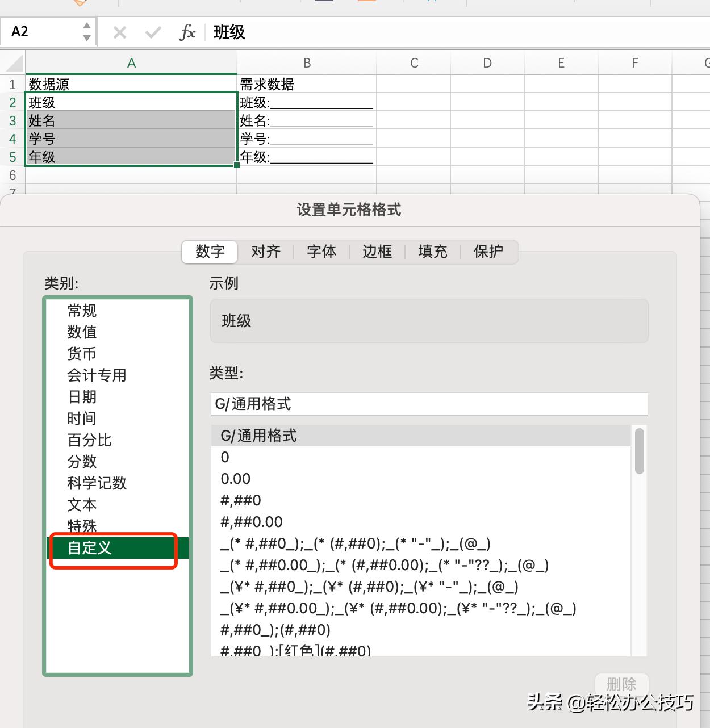Click the Name Box up arrow
Image resolution: width=710 pixels, height=728 pixels.
point(86,26)
